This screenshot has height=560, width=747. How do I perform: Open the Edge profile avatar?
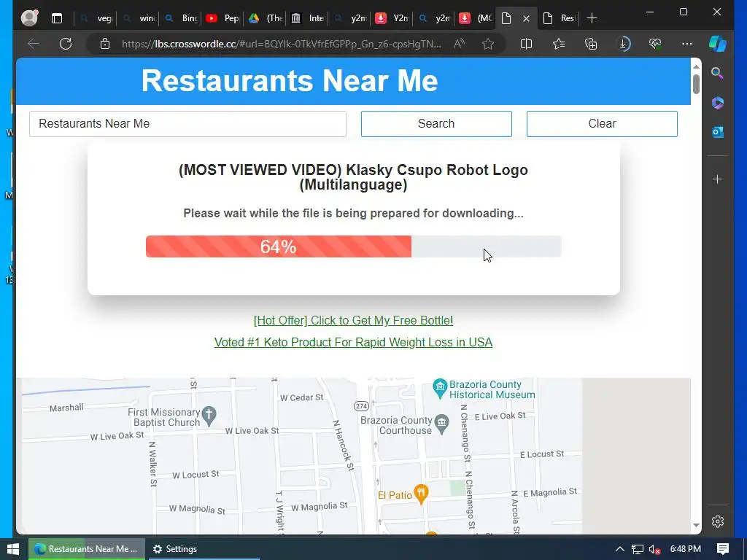point(29,18)
